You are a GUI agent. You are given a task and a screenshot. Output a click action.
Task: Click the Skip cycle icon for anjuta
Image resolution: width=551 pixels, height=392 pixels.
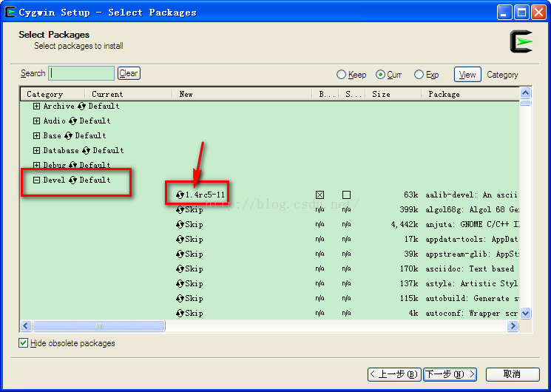180,224
